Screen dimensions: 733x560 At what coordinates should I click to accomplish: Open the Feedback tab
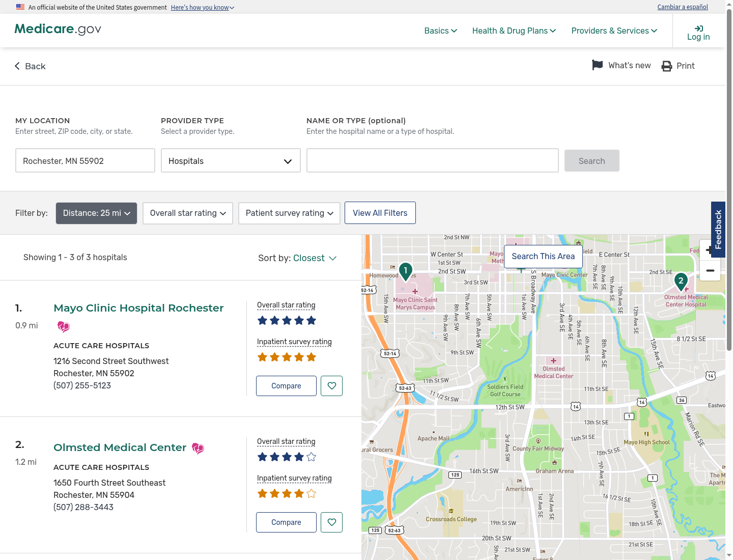click(x=718, y=229)
